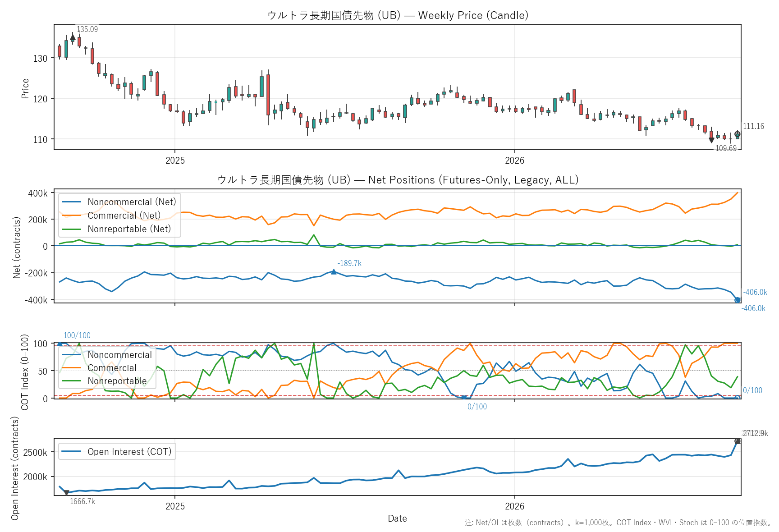Click the 135.09 high price annotation

(x=87, y=29)
